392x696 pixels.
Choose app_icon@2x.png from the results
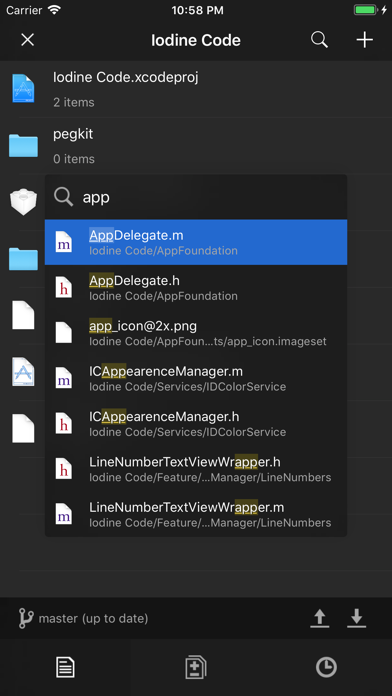coord(196,333)
